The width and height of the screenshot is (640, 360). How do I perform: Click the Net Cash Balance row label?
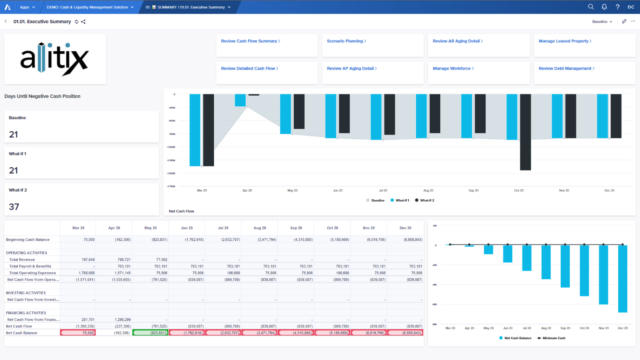(21, 333)
